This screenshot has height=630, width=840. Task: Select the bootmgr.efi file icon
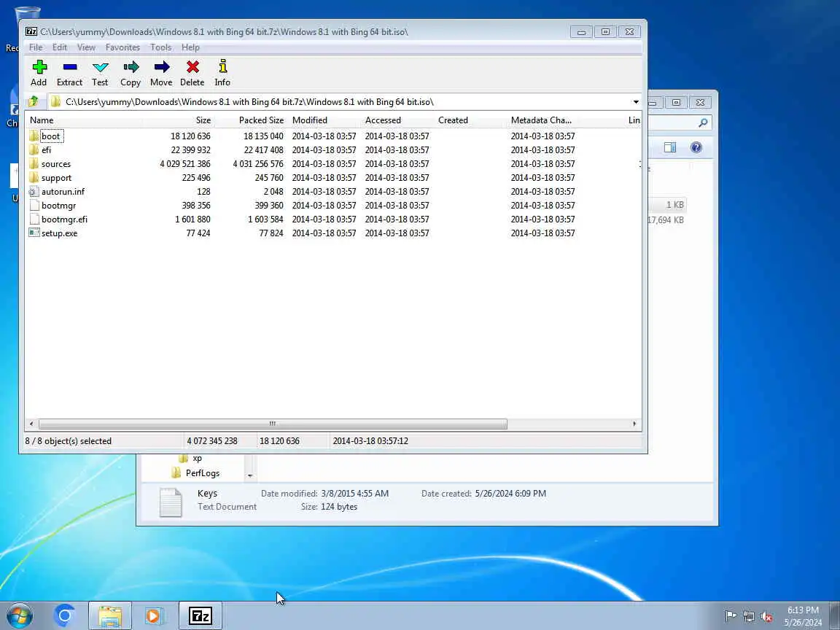pyautogui.click(x=34, y=219)
